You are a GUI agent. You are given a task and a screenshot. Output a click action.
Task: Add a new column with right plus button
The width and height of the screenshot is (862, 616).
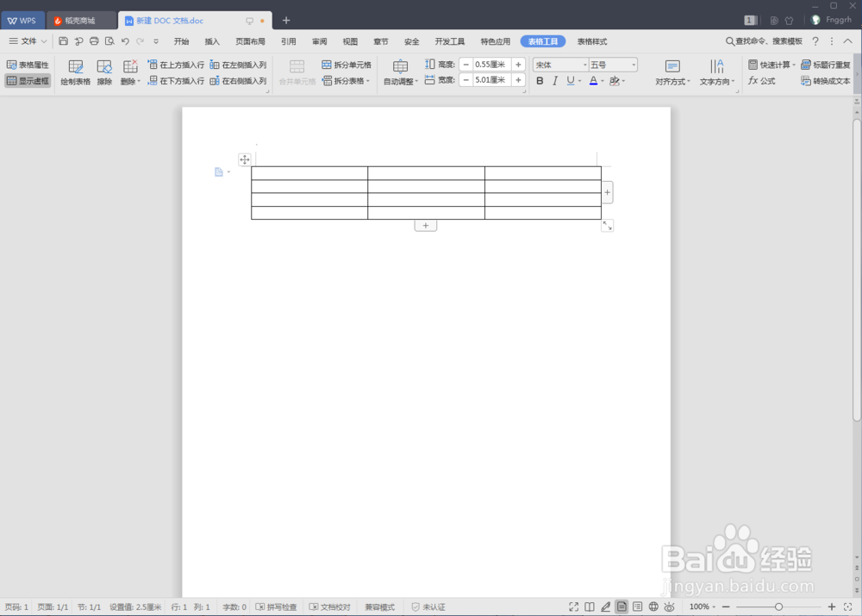point(607,192)
